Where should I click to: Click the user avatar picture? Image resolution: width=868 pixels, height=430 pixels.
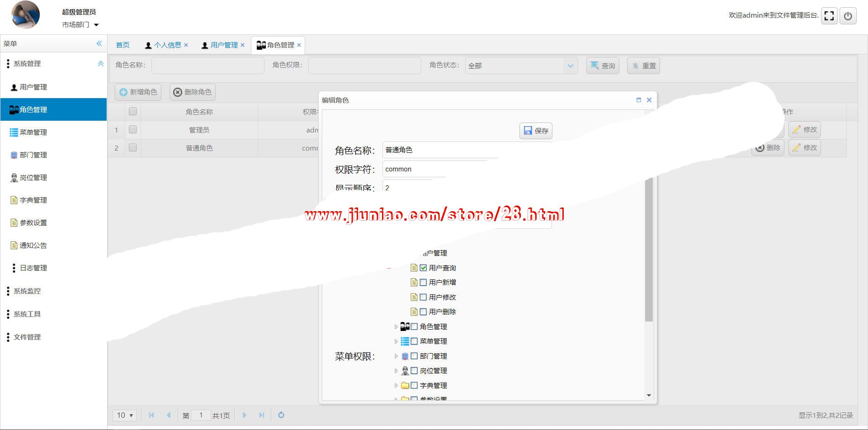pyautogui.click(x=25, y=15)
